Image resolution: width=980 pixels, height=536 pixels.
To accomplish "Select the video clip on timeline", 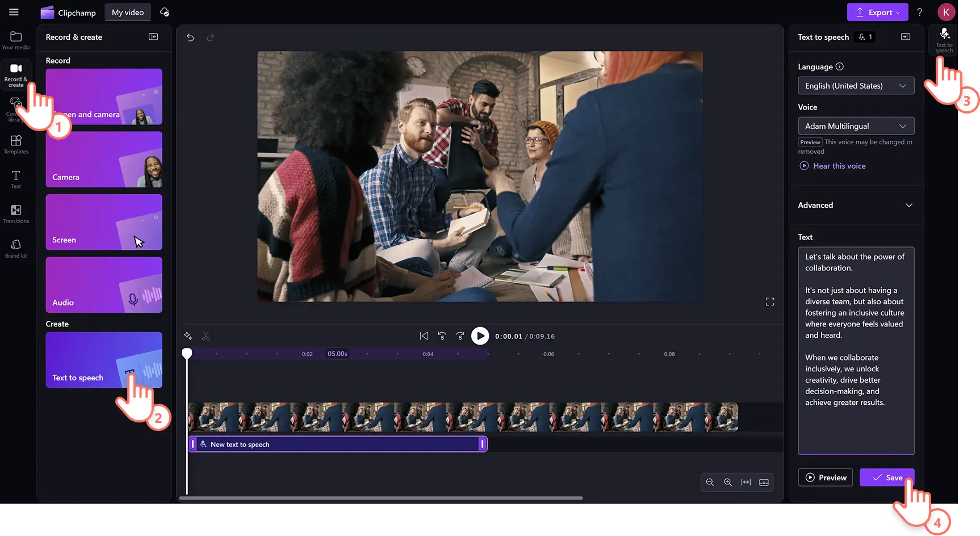I will [x=463, y=417].
